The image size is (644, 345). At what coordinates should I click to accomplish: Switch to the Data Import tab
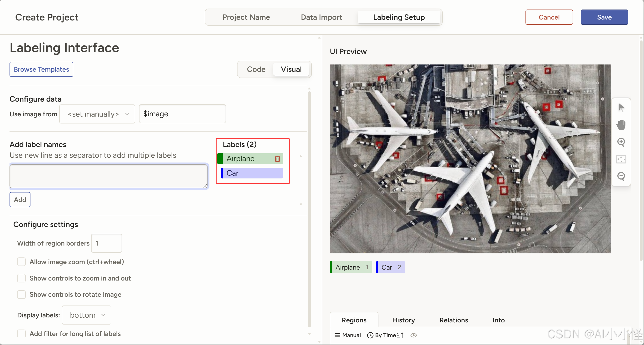pos(321,17)
